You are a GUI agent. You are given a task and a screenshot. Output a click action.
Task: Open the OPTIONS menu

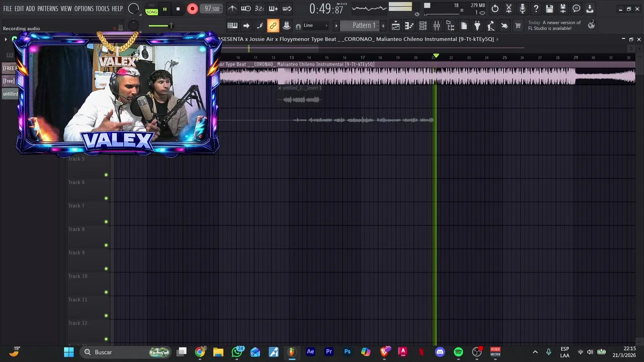tap(84, 9)
